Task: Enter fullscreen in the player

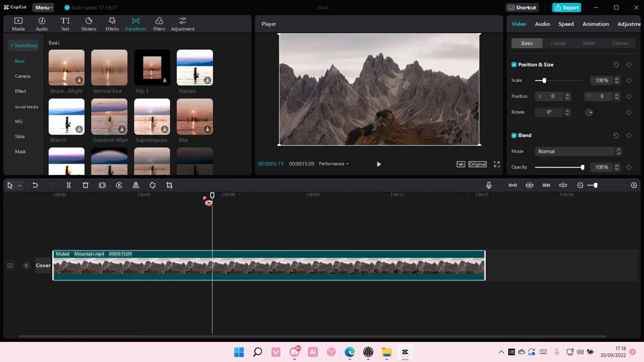Action: [497, 164]
